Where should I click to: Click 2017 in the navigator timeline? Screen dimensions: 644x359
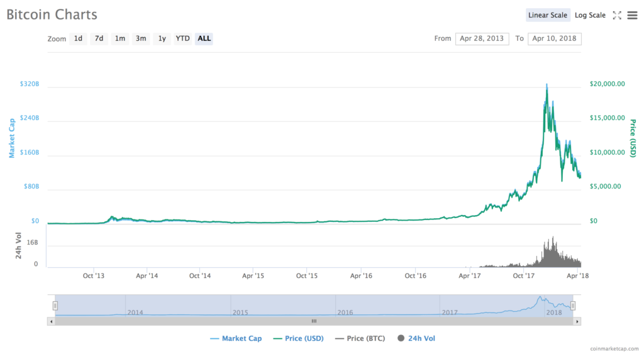pyautogui.click(x=450, y=312)
